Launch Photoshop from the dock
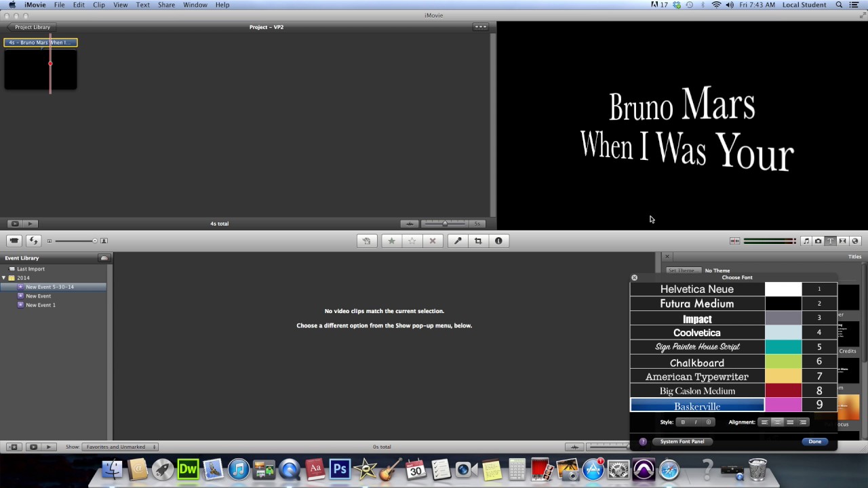This screenshot has width=868, height=488. coord(340,469)
